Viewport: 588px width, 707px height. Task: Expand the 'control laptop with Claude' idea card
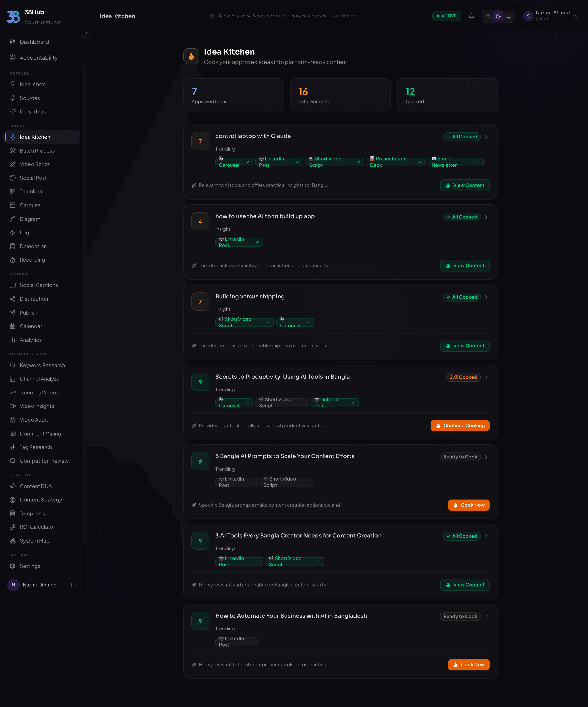[x=486, y=137]
